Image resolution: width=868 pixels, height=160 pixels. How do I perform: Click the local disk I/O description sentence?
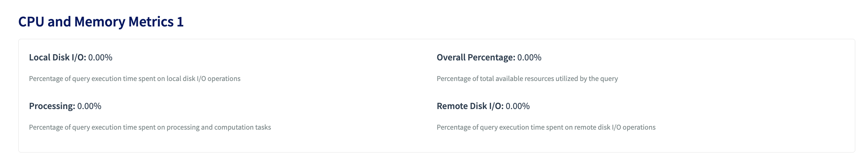[x=135, y=79]
